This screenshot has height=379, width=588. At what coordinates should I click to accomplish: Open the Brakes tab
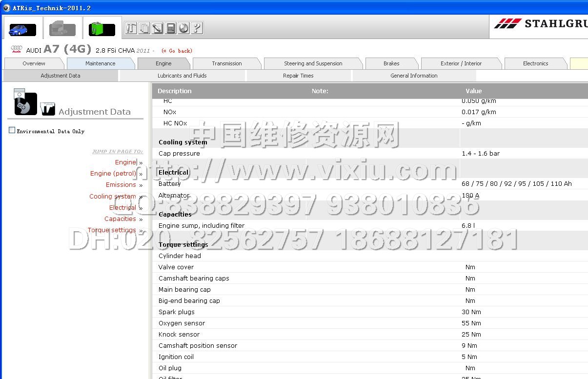coord(391,63)
